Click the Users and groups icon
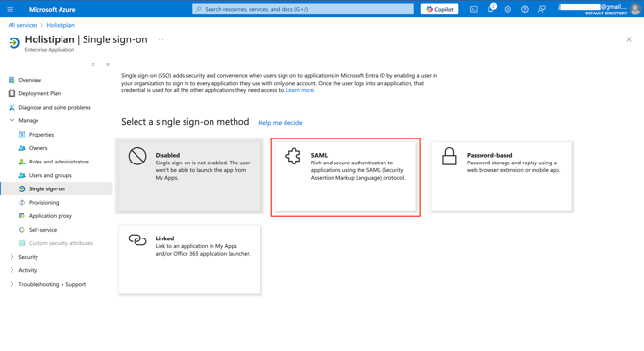Viewport: 644px width, 351px height. click(22, 175)
